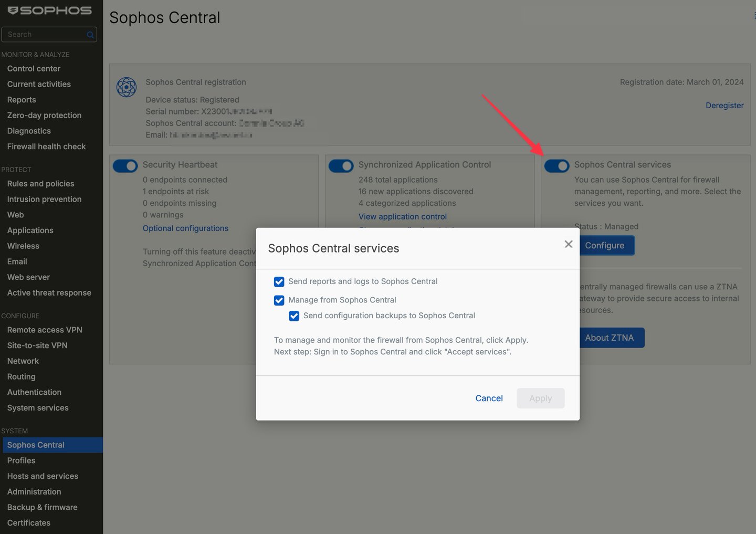756x534 pixels.
Task: Toggle Synchronized Application Control switch
Action: (x=341, y=166)
